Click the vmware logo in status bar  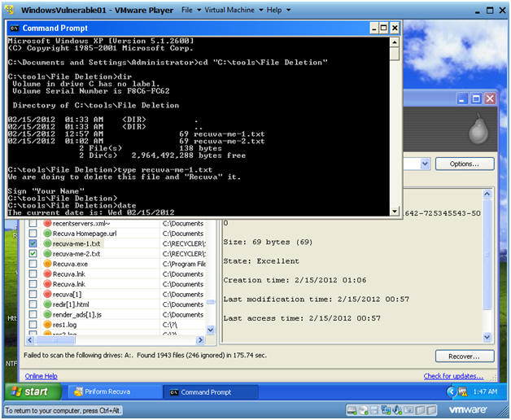[x=468, y=409]
